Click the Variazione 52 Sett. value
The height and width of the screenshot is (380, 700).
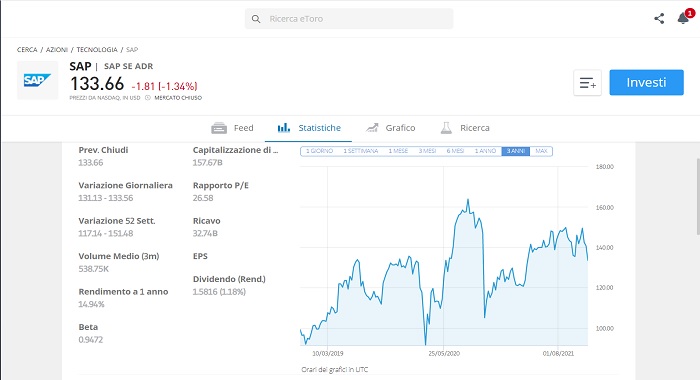click(x=105, y=233)
